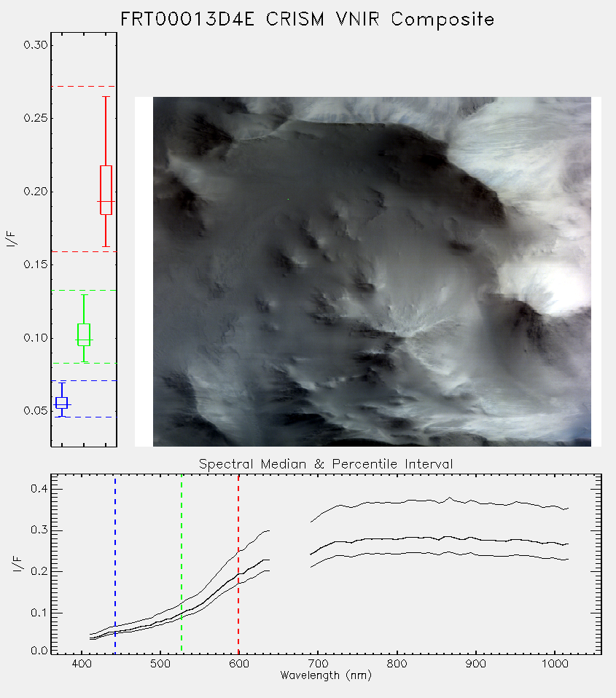Click the 0.30 tick label on box plot
Screen dimensions: 616x698
tap(36, 45)
